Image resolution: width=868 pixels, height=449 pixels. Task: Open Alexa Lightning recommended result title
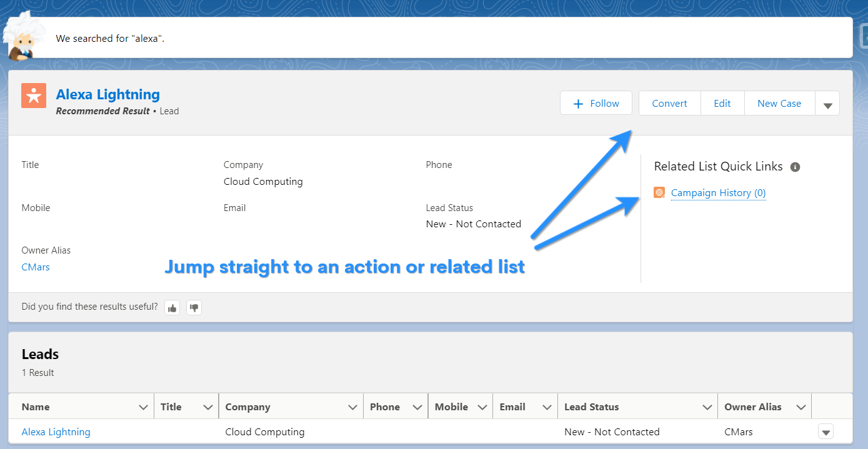coord(107,94)
